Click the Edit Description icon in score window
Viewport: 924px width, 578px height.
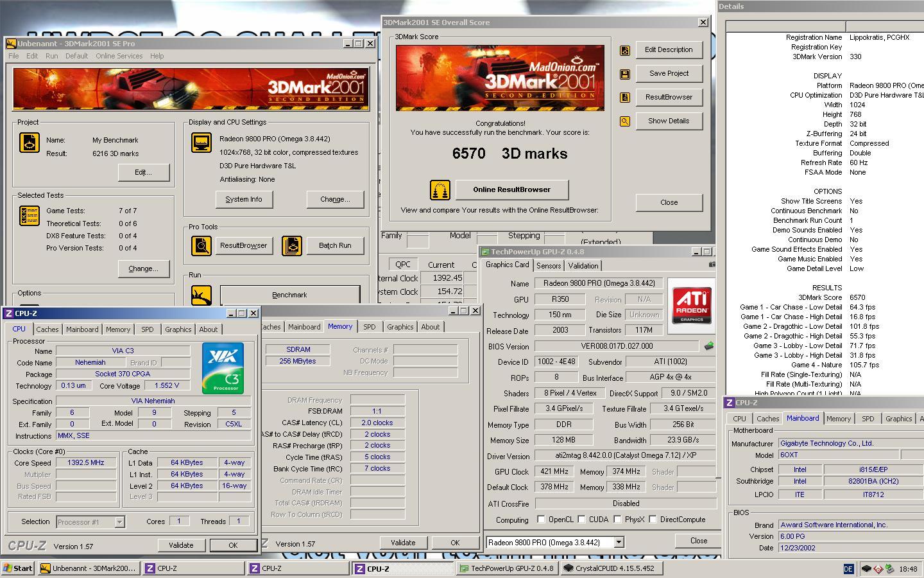(x=625, y=50)
